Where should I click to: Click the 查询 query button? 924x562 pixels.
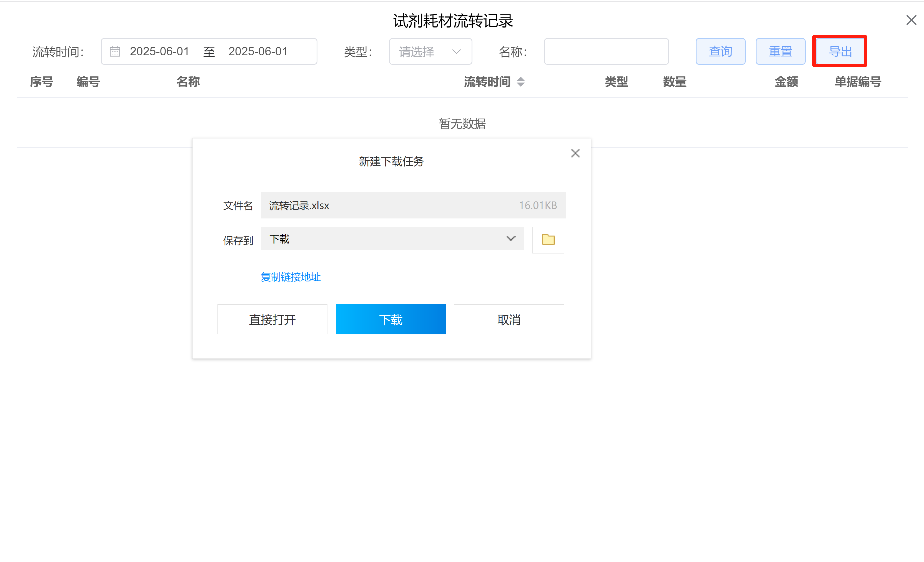(720, 51)
